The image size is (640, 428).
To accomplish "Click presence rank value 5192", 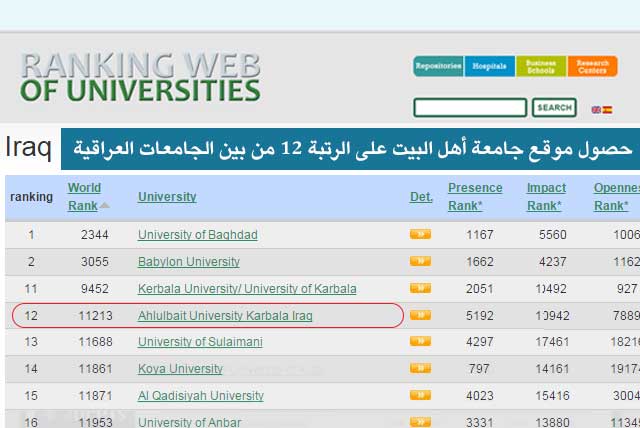I will [480, 315].
